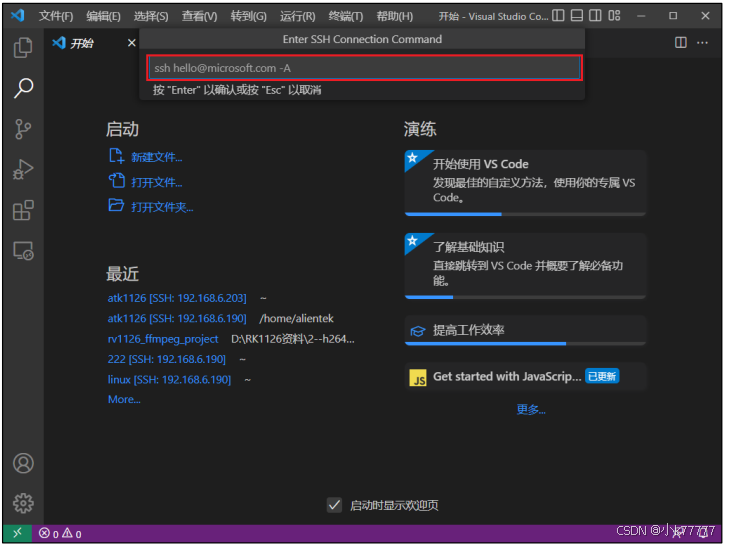Click the 打开文件夹... link
This screenshot has width=733, height=544.
pyautogui.click(x=162, y=207)
